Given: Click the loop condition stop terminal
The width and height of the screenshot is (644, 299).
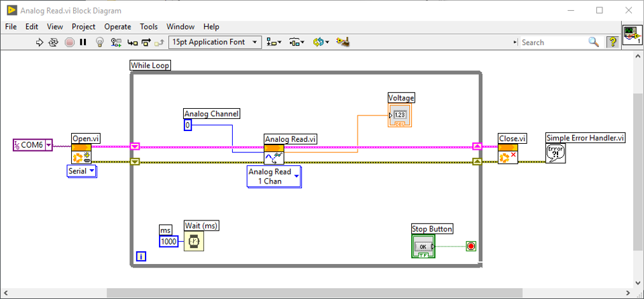Looking at the screenshot, I should click(x=471, y=247).
